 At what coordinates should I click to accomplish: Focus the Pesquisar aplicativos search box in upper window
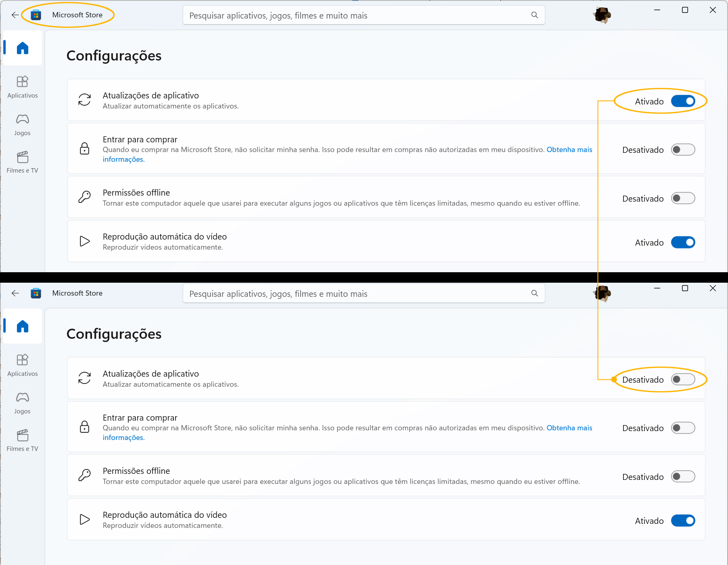pos(355,15)
